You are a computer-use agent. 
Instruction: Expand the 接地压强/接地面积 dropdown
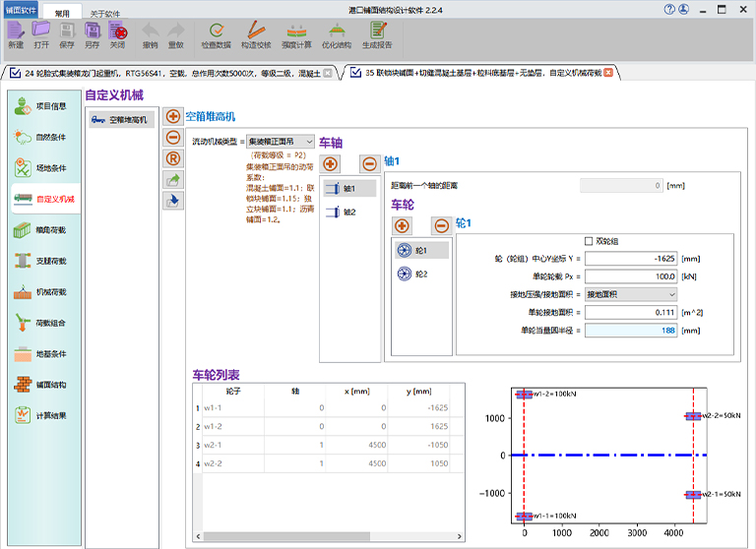(630, 294)
